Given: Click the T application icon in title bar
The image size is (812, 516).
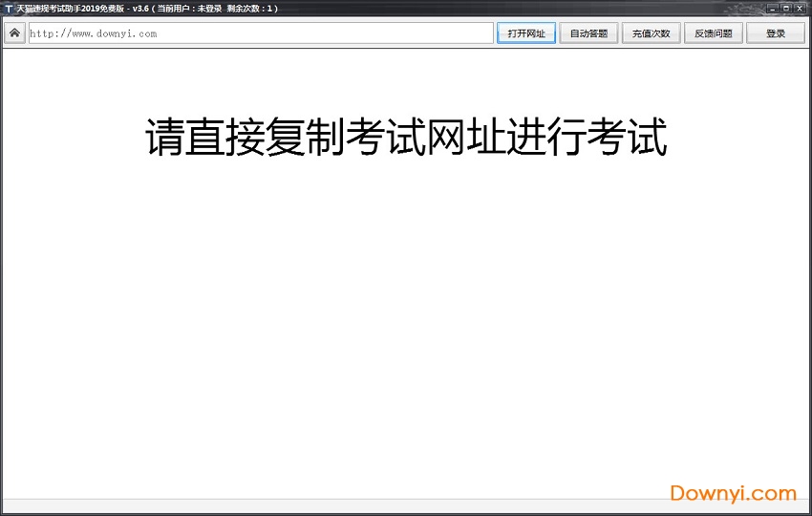Looking at the screenshot, I should (8, 8).
